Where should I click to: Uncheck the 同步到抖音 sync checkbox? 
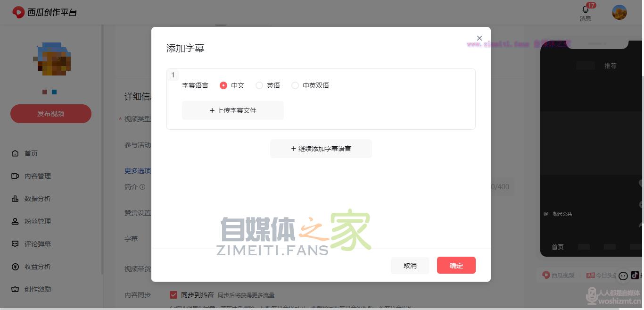pos(173,295)
